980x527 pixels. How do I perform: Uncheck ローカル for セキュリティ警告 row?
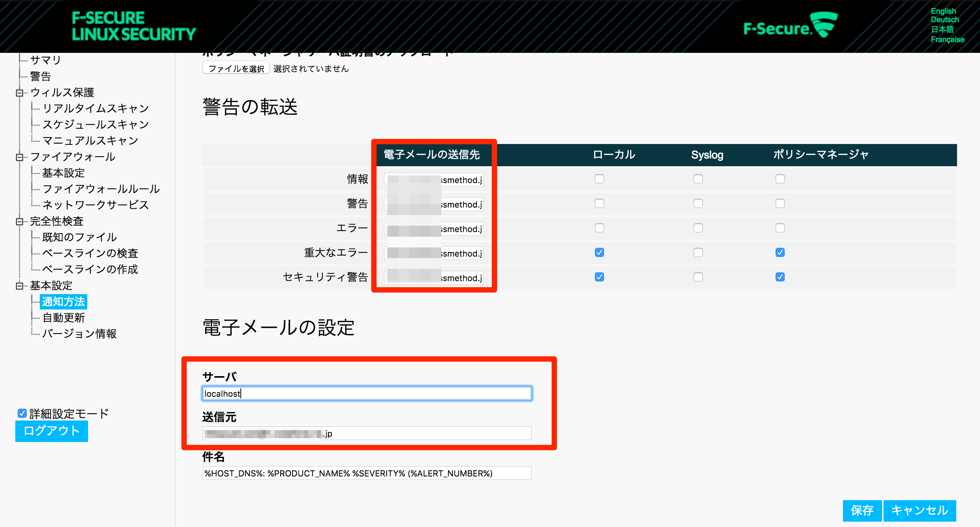coord(599,277)
